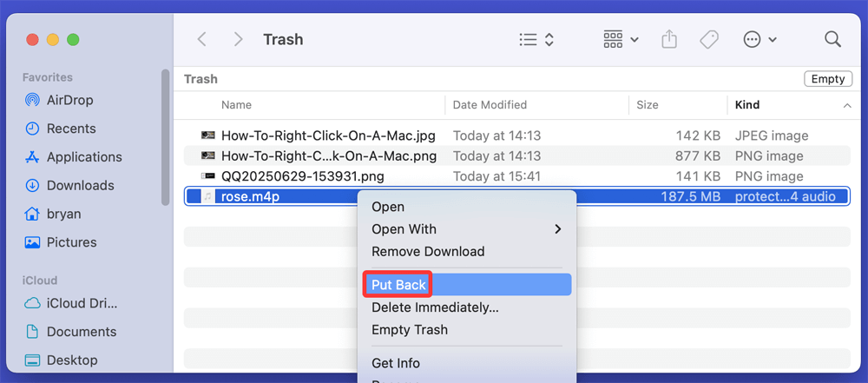Click the 187.5 MB size cell

691,196
